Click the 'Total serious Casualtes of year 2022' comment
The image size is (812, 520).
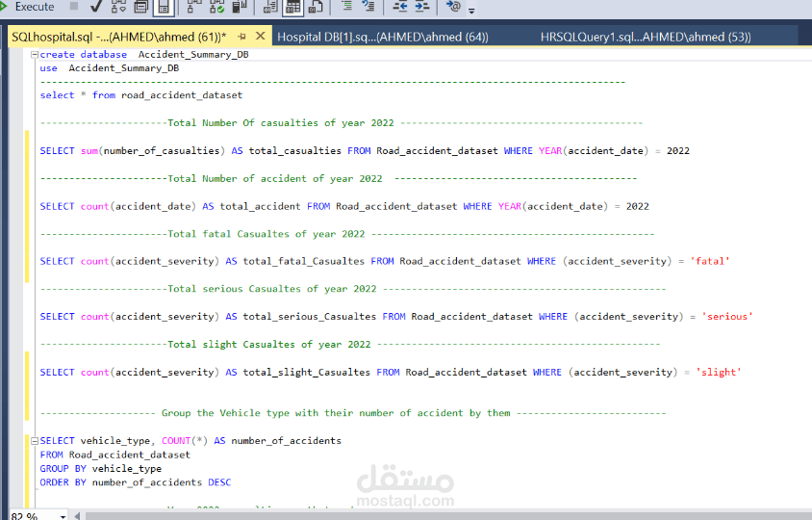pos(272,289)
